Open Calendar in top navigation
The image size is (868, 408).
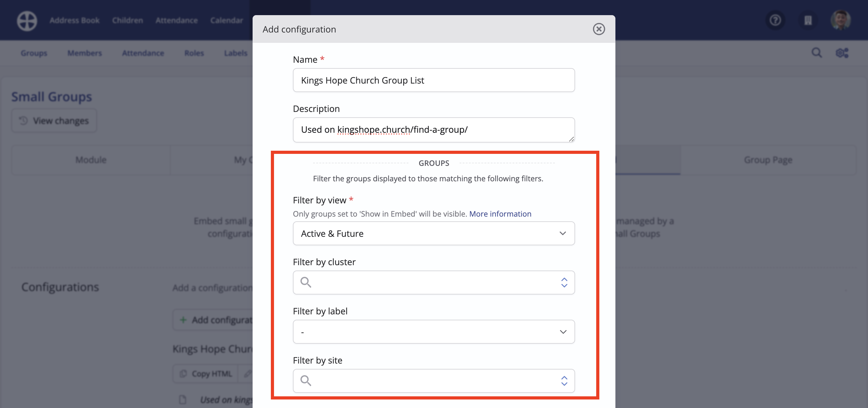(x=226, y=20)
